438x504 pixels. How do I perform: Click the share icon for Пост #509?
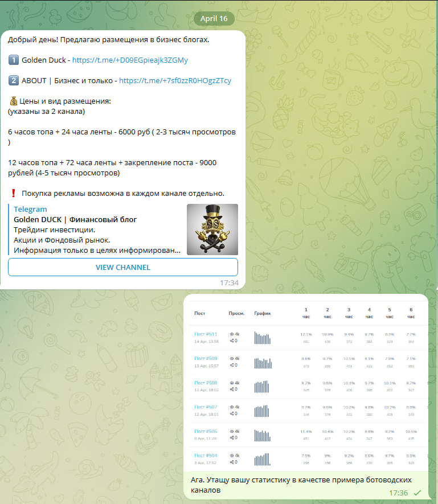232,365
